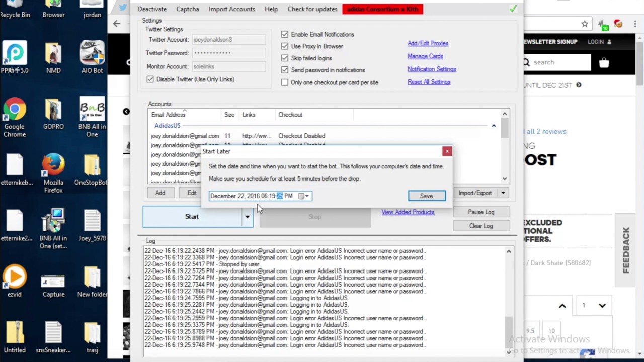Open the trasj desktop folder

click(92, 337)
